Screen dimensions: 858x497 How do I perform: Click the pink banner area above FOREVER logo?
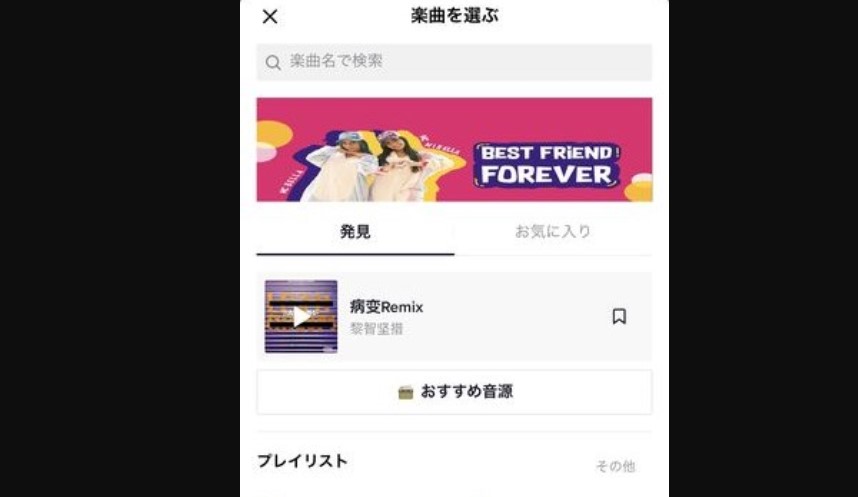point(547,119)
